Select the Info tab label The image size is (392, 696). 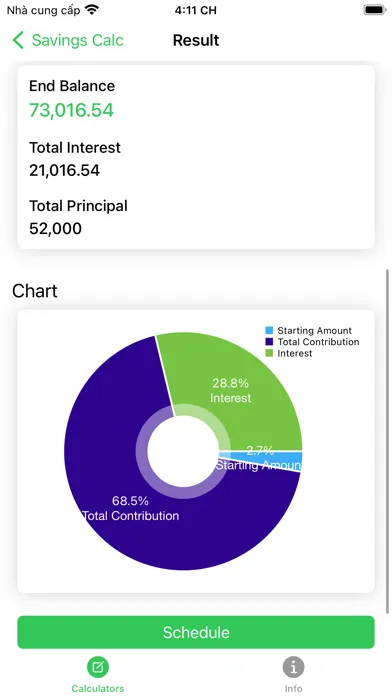[293, 688]
